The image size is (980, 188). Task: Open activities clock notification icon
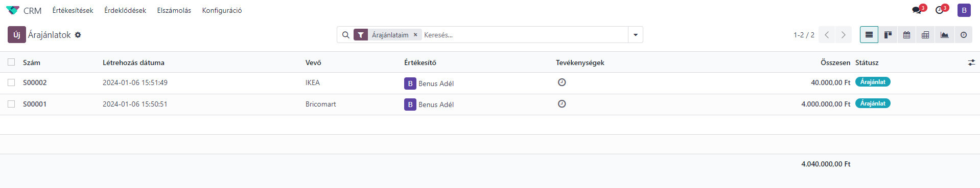[941, 10]
